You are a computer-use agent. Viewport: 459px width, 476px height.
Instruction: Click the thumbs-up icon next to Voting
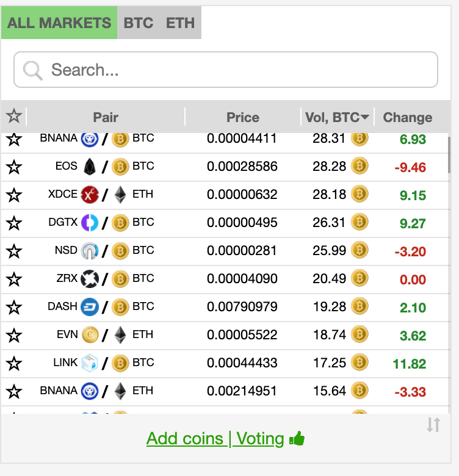point(297,438)
